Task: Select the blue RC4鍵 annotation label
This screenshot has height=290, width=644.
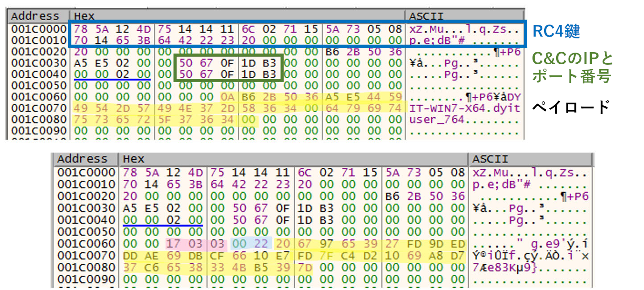Action: pyautogui.click(x=556, y=32)
